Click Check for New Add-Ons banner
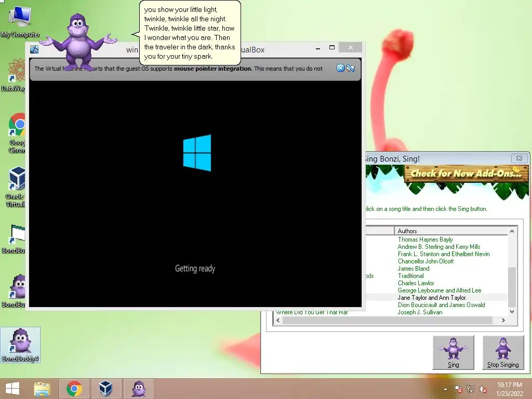 [x=466, y=174]
